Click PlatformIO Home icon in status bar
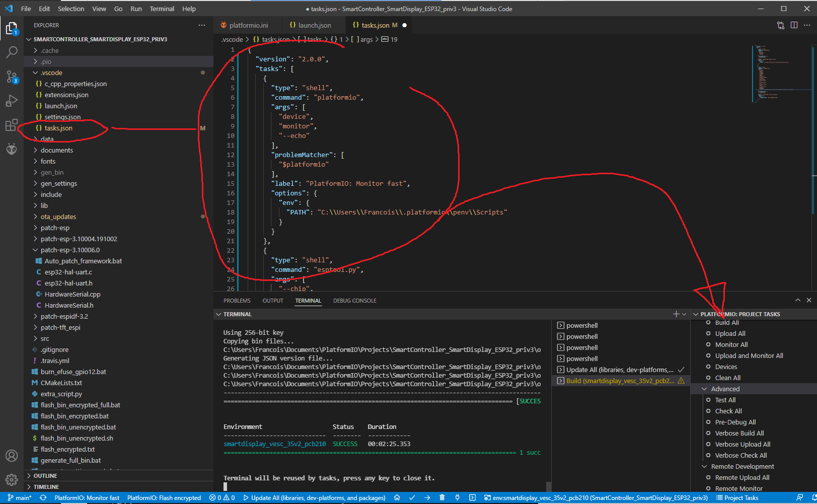The image size is (817, 504). coord(397,497)
